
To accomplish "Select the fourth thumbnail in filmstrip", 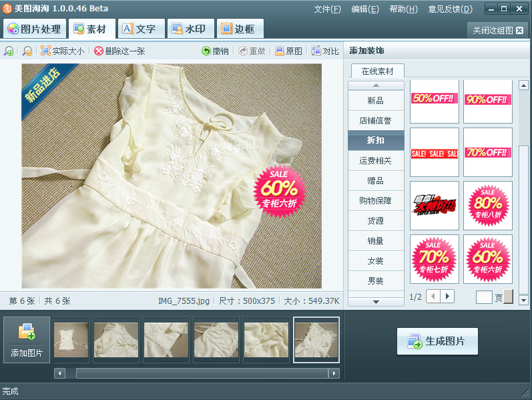I will pyautogui.click(x=216, y=340).
